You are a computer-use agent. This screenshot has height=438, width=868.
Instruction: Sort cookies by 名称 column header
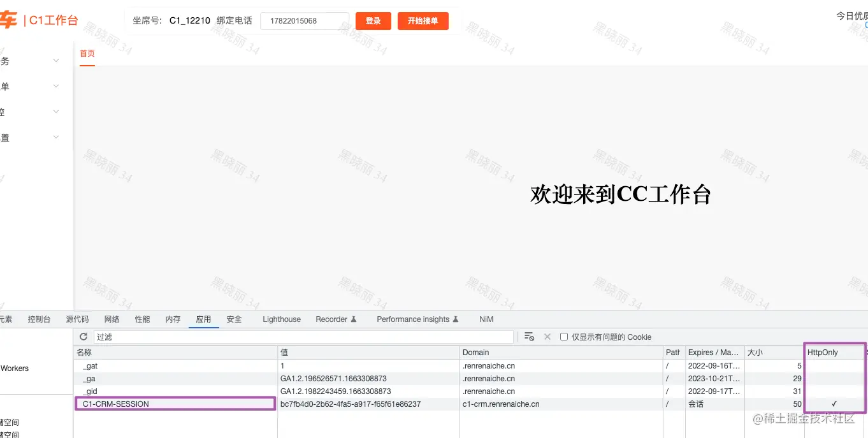point(175,352)
